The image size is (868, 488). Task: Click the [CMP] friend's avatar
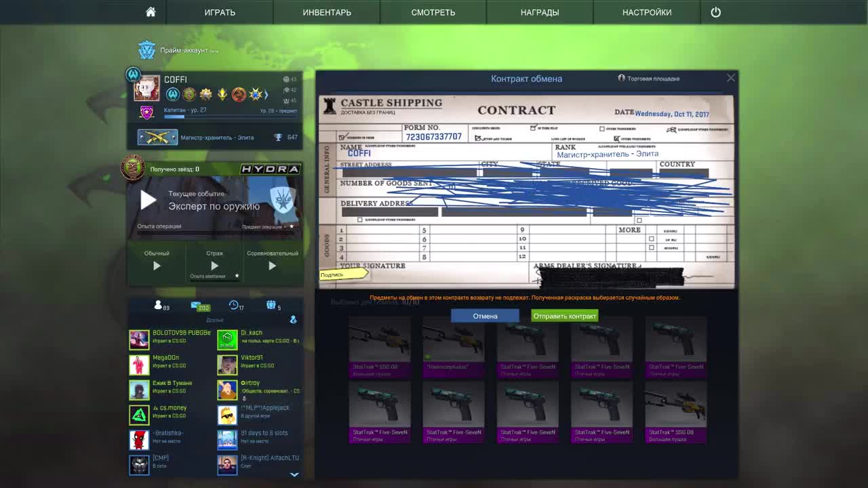pyautogui.click(x=139, y=465)
